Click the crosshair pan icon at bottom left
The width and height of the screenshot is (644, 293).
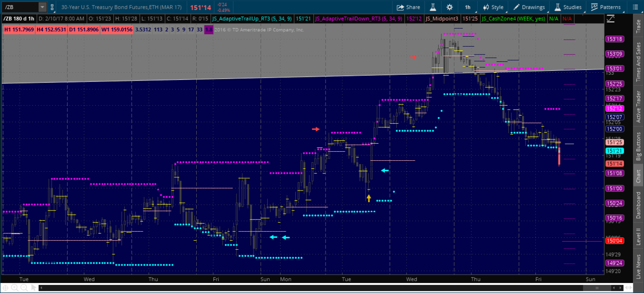click(x=6, y=288)
